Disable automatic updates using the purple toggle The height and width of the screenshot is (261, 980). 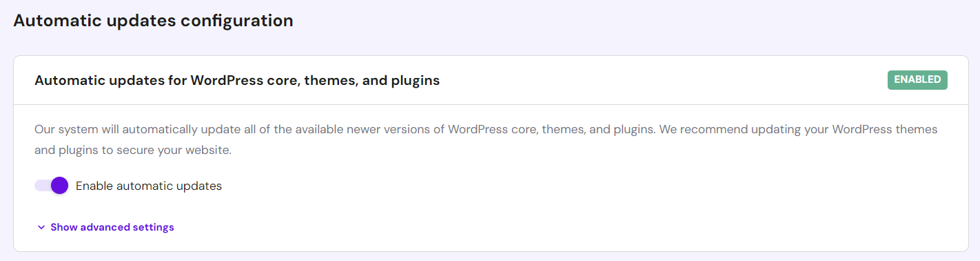pos(52,185)
